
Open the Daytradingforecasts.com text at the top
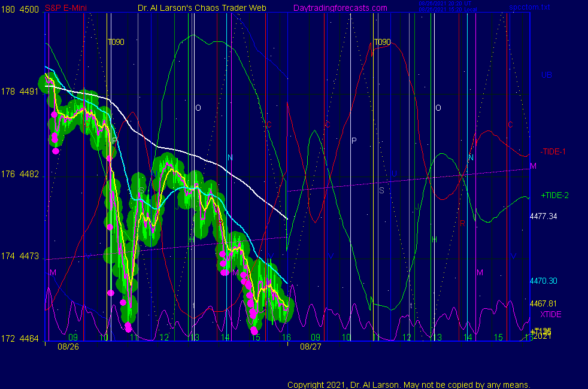click(340, 8)
